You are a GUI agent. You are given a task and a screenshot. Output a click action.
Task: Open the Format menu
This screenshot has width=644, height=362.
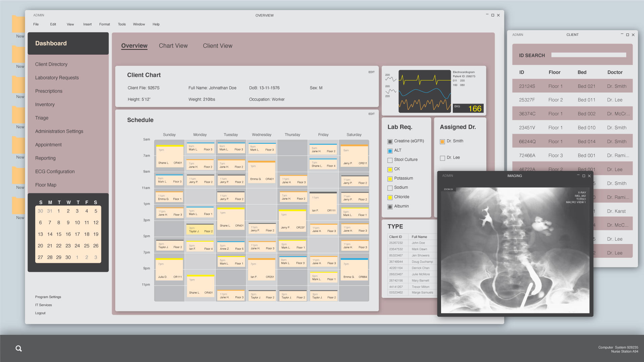point(104,24)
